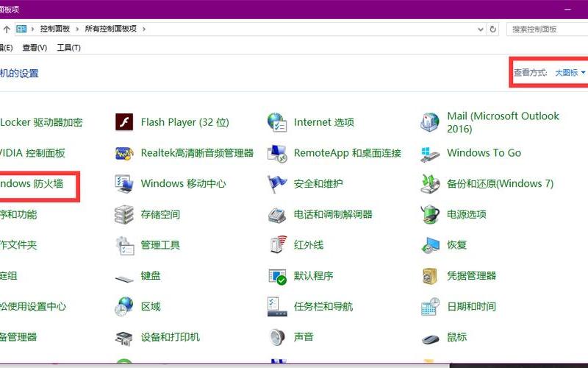
Task: Open the Flash Player (32 位) icon
Action: pyautogui.click(x=124, y=122)
